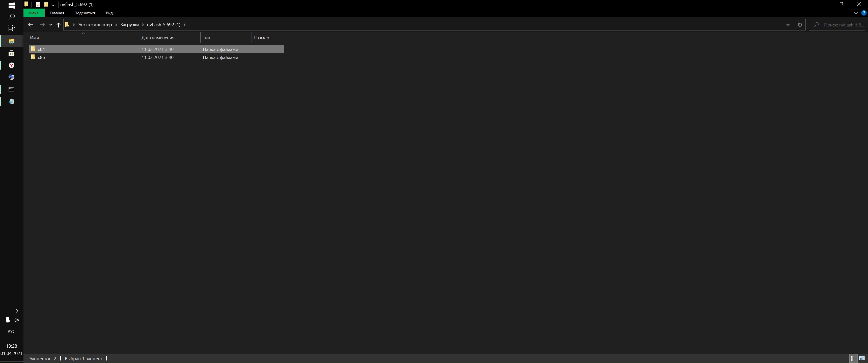Screen dimensions: 868x363
Task: Refresh the current folder view
Action: (x=800, y=25)
